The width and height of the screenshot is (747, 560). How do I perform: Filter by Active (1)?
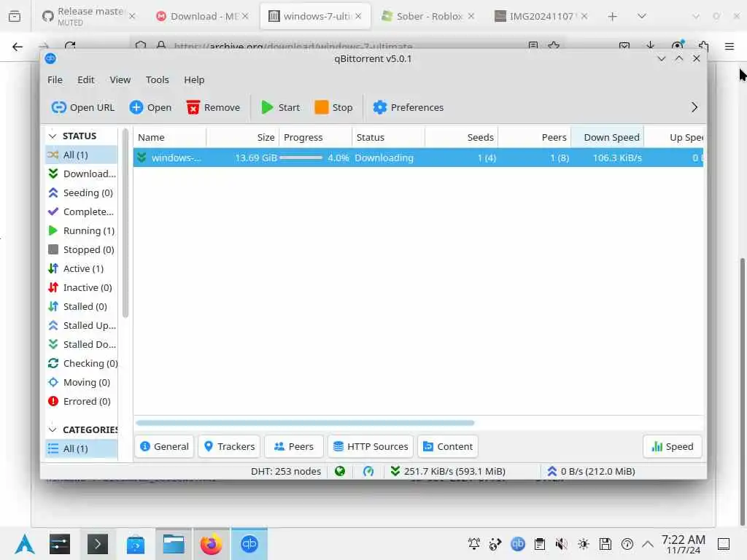pyautogui.click(x=81, y=269)
